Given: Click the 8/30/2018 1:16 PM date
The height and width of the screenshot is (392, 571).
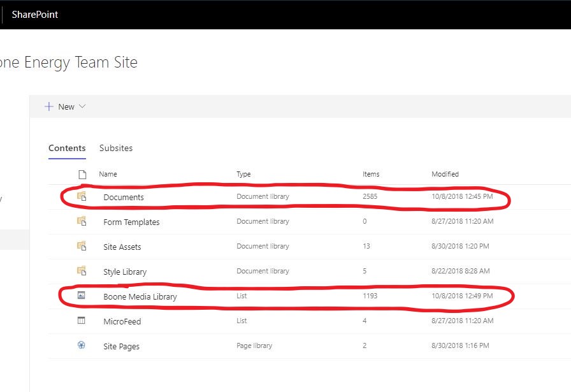Looking at the screenshot, I should point(460,345).
